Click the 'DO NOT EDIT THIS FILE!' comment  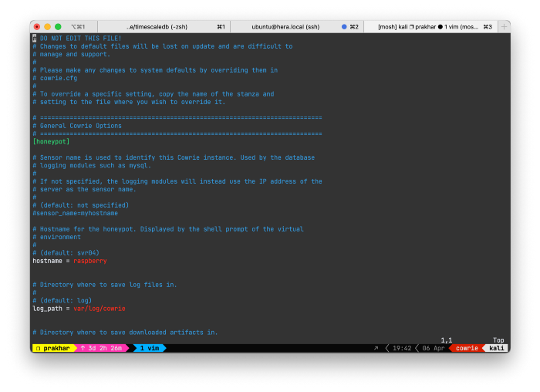(x=80, y=39)
